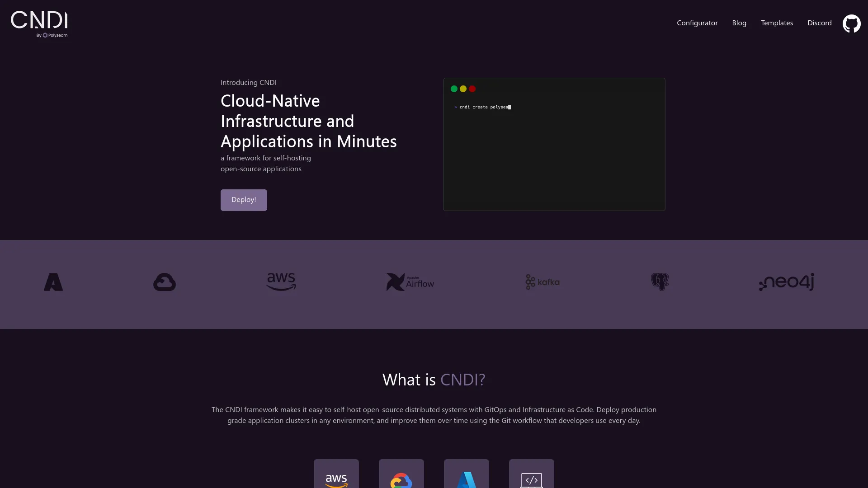Click the AWS logo in the logo carousel
This screenshot has width=868, height=488.
tap(281, 282)
